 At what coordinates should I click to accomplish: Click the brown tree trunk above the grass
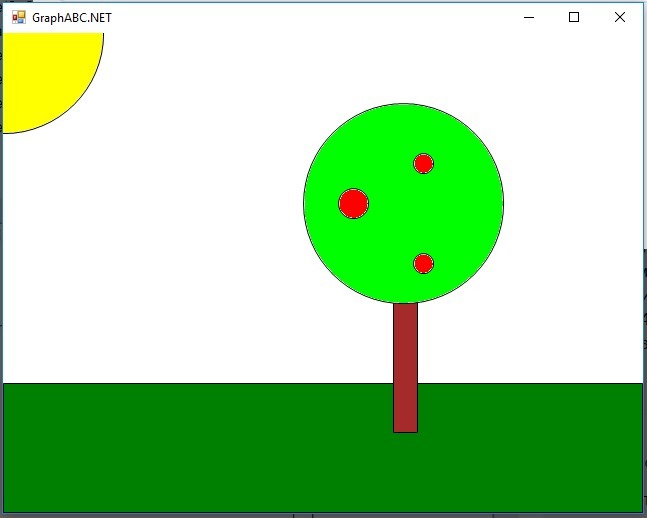pos(405,342)
